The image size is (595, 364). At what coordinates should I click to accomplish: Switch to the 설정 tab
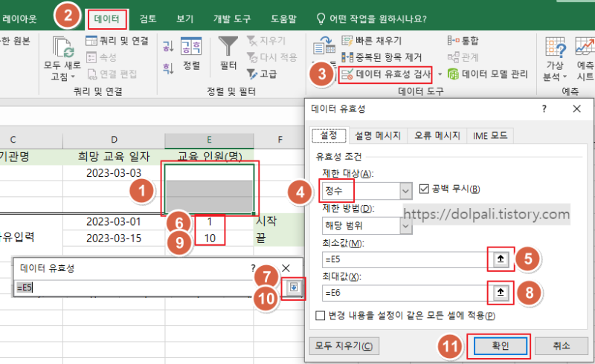pyautogui.click(x=329, y=135)
